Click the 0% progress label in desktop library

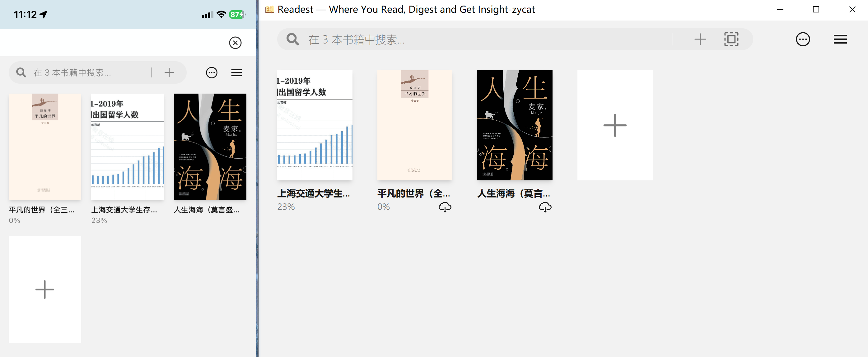(x=384, y=207)
